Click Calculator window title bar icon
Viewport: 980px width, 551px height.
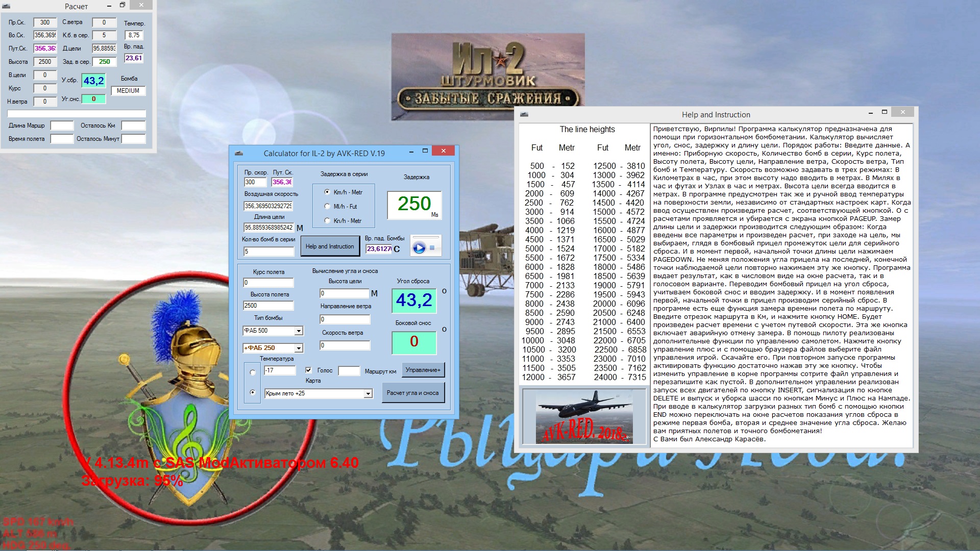(x=238, y=153)
